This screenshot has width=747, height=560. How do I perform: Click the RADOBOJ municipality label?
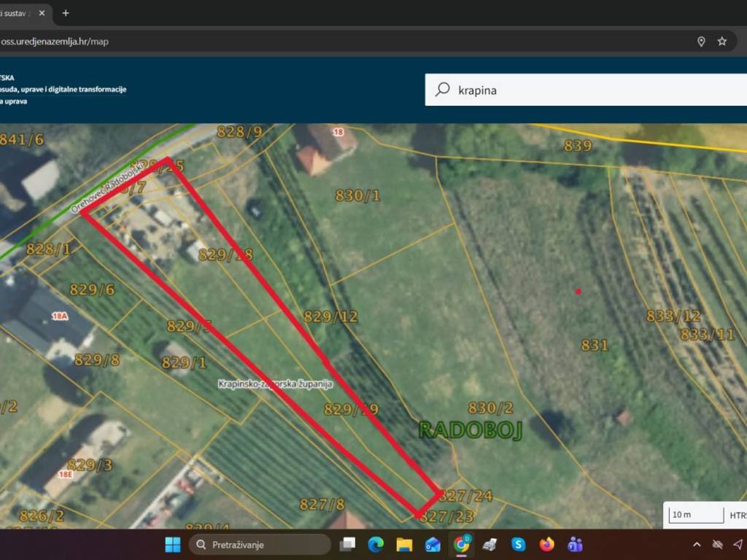click(471, 429)
